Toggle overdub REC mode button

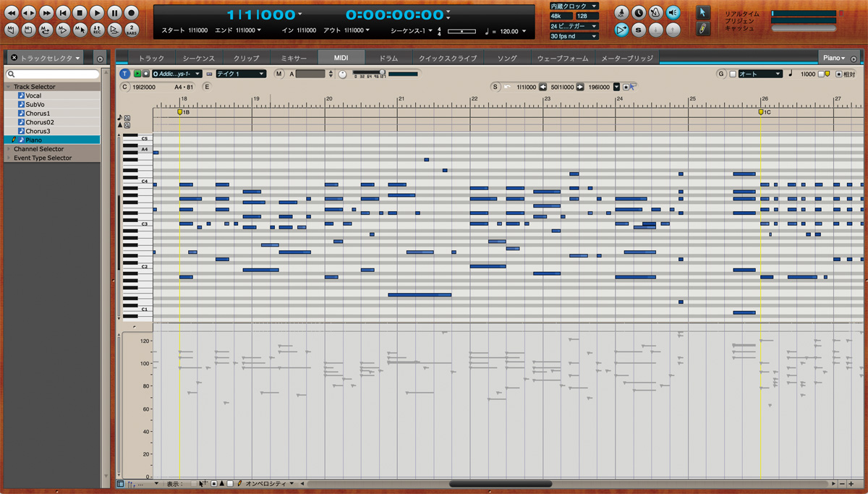(98, 30)
